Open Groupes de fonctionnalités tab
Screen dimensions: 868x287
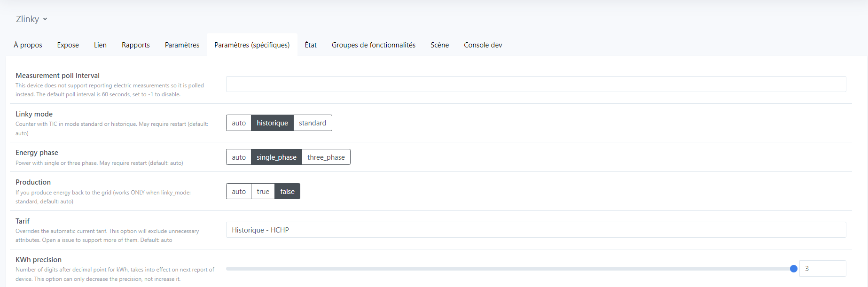pos(373,45)
